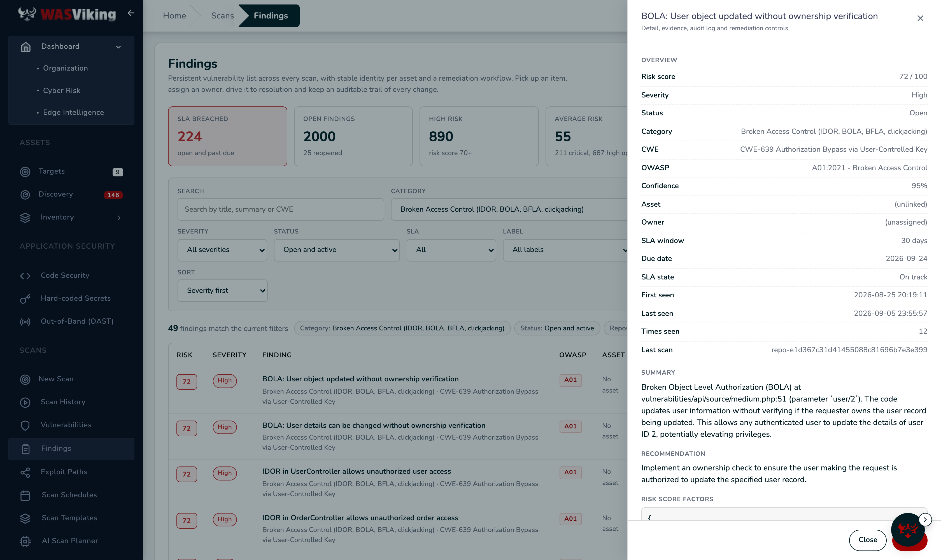Open AI Scan Planner via its chip icon

click(x=25, y=542)
